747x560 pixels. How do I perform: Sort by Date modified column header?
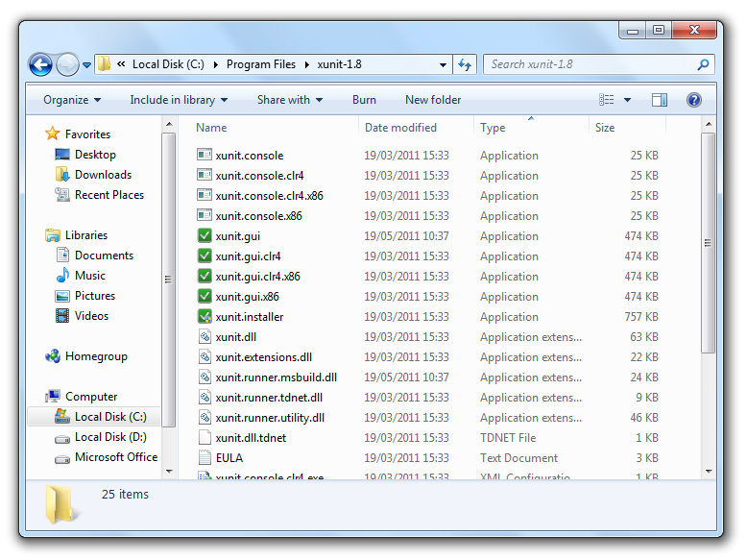click(400, 128)
